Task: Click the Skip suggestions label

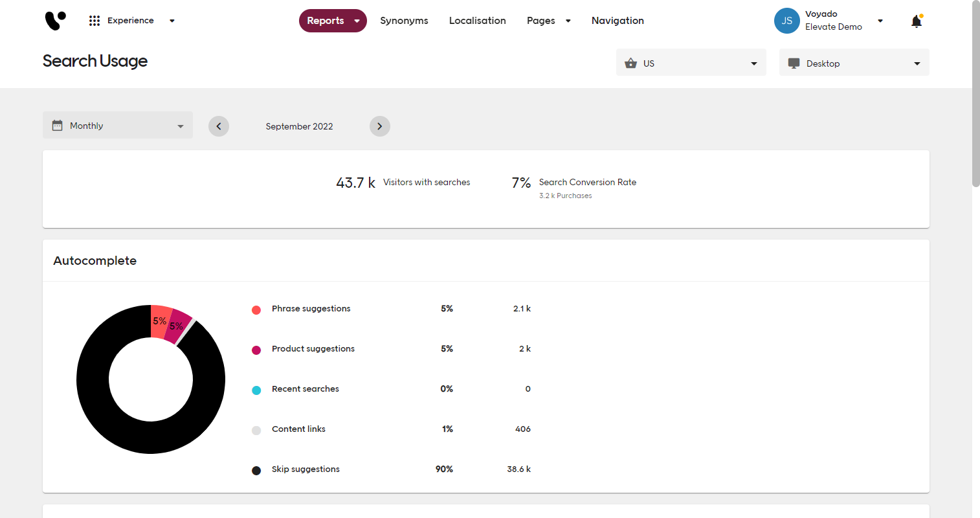Action: pos(306,469)
